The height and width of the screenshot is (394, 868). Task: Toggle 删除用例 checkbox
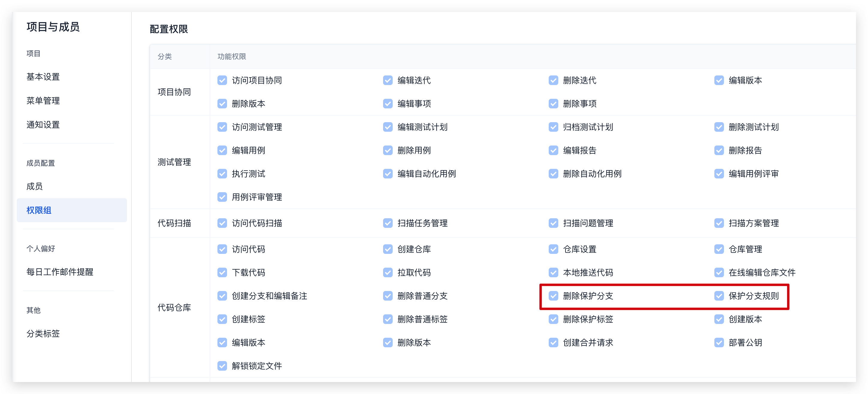(388, 150)
